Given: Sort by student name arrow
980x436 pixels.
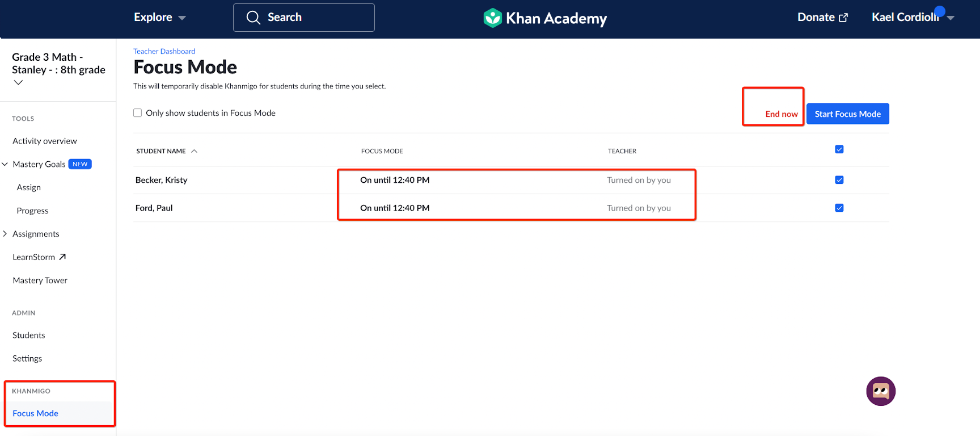Looking at the screenshot, I should (194, 151).
